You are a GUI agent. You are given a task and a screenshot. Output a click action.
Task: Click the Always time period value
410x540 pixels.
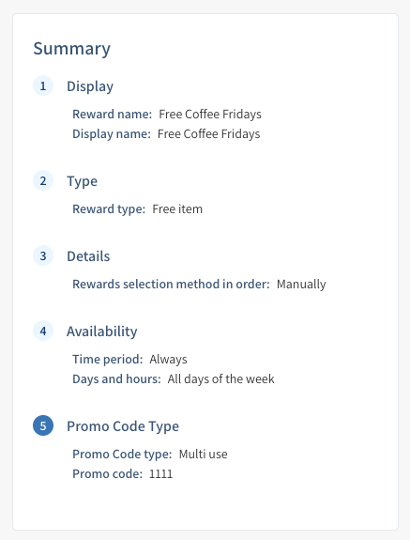[168, 360]
